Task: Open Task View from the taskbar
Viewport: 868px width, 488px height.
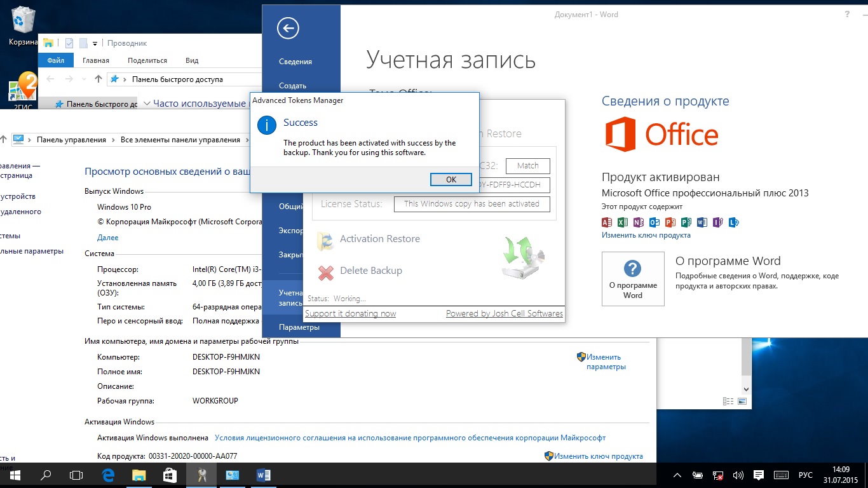Action: (x=76, y=475)
